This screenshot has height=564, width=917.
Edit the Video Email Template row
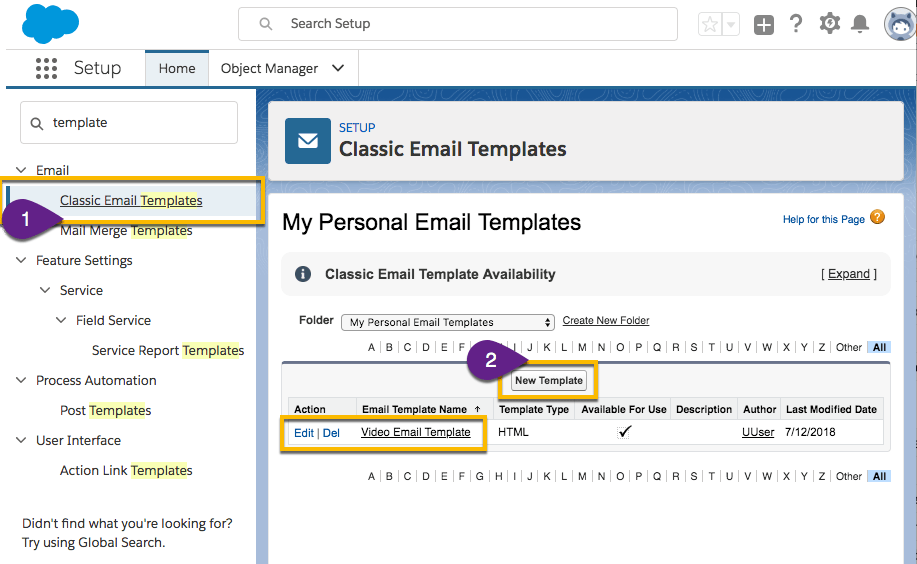[x=304, y=433]
